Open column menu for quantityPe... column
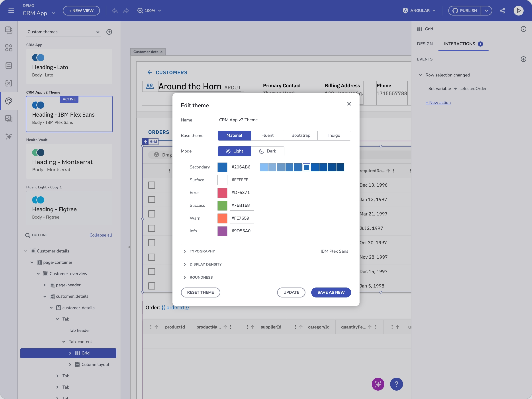 pyautogui.click(x=375, y=327)
